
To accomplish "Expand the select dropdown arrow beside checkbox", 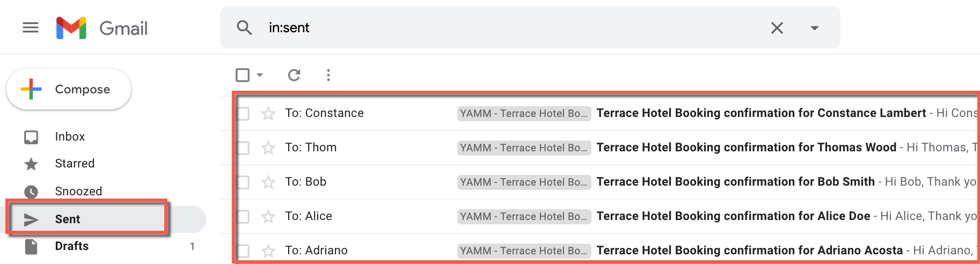I will 260,75.
